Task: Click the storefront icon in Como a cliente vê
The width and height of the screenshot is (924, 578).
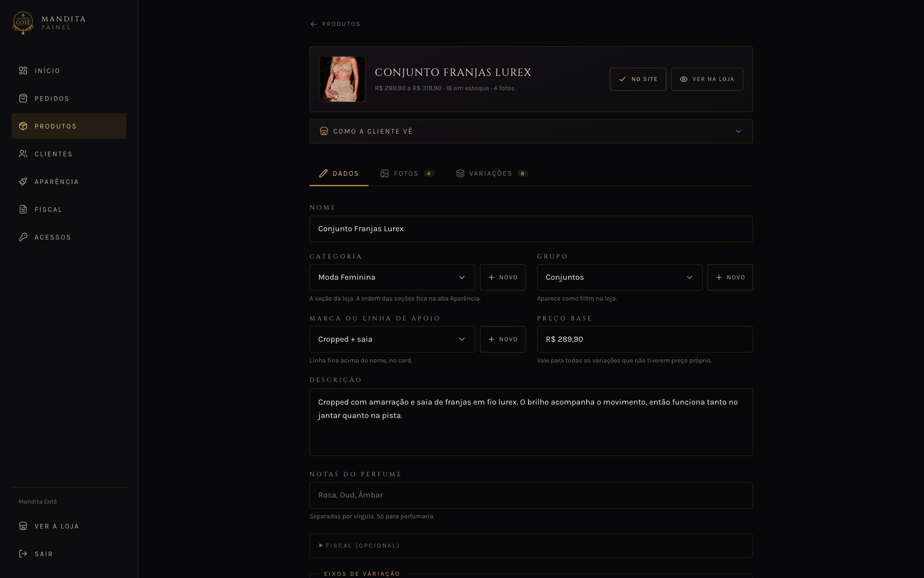Action: click(x=324, y=131)
